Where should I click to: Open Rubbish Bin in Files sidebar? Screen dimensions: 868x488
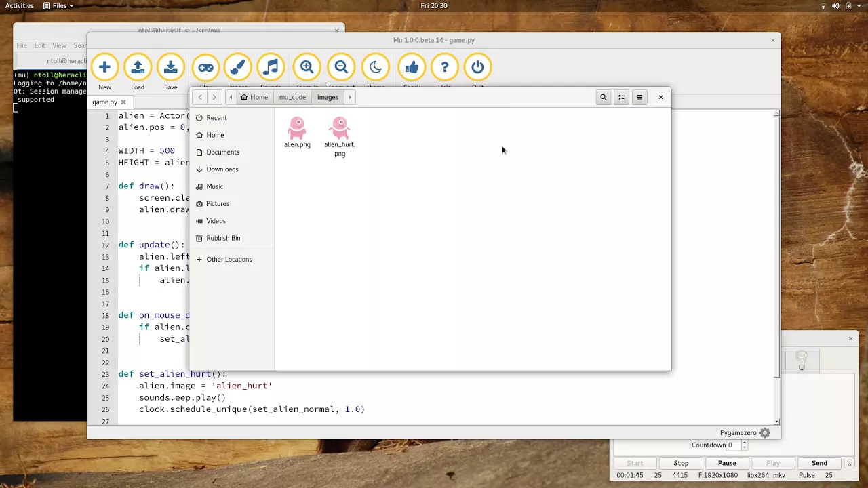tap(232, 238)
